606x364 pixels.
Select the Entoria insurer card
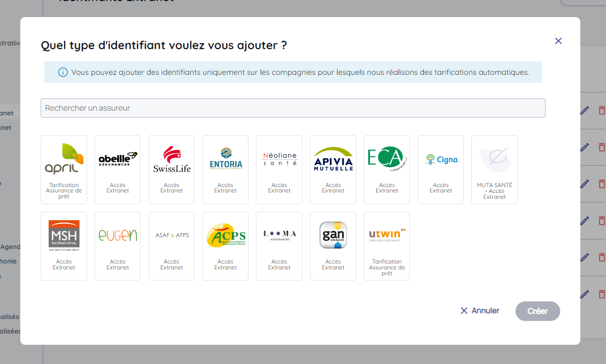226,169
